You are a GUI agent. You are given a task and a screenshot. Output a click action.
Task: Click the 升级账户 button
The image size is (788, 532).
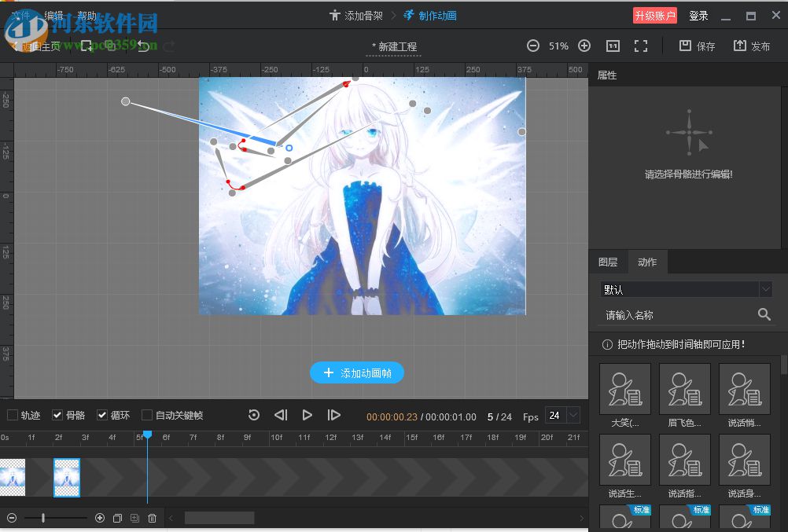(654, 16)
